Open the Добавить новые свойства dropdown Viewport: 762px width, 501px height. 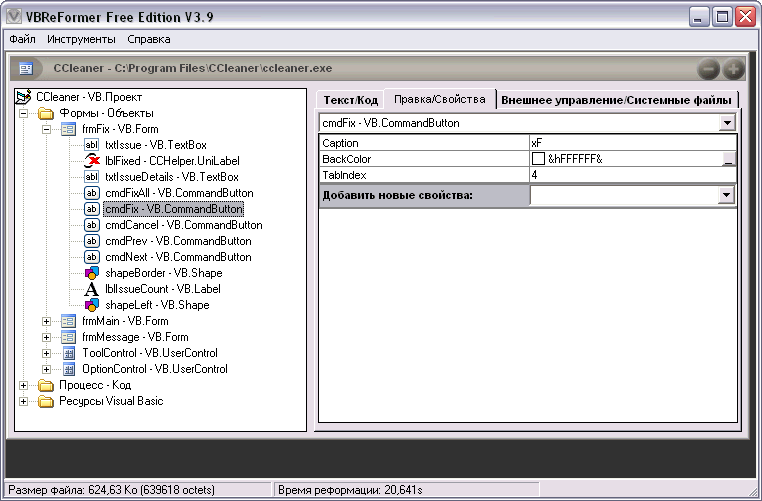coord(727,196)
